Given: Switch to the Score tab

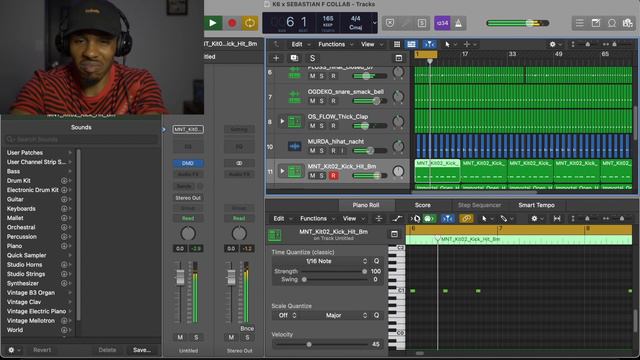Looking at the screenshot, I should click(x=422, y=205).
